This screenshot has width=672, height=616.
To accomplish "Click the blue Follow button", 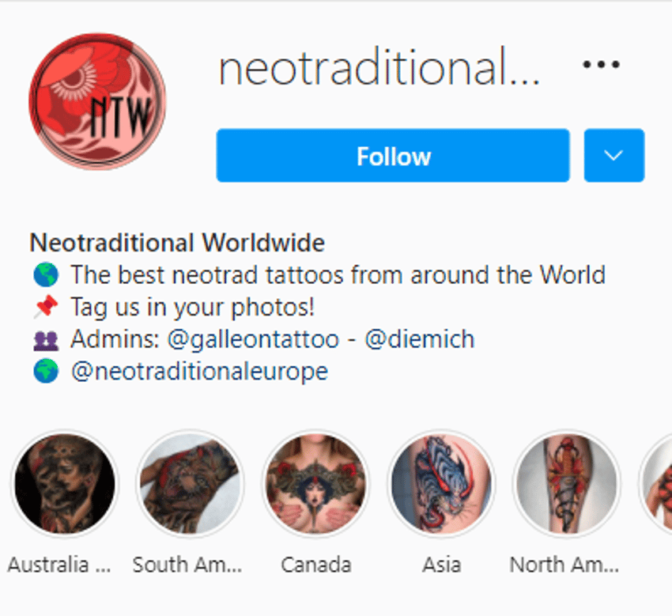I will [393, 156].
